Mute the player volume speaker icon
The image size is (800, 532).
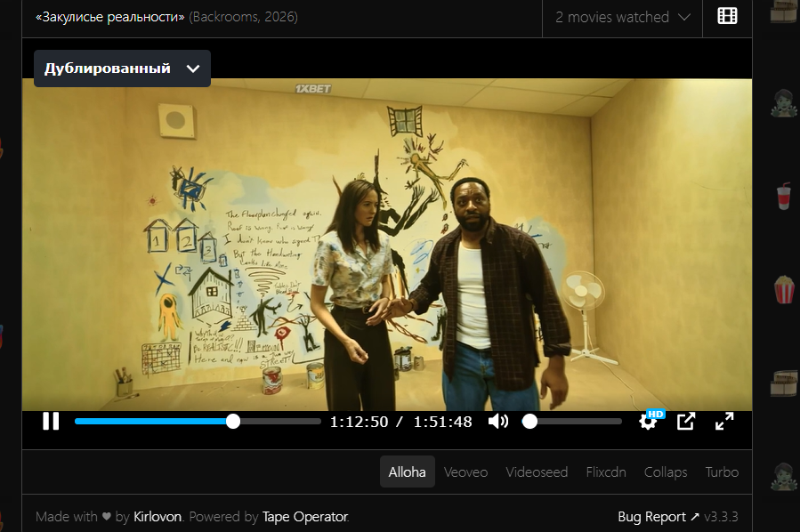click(498, 422)
